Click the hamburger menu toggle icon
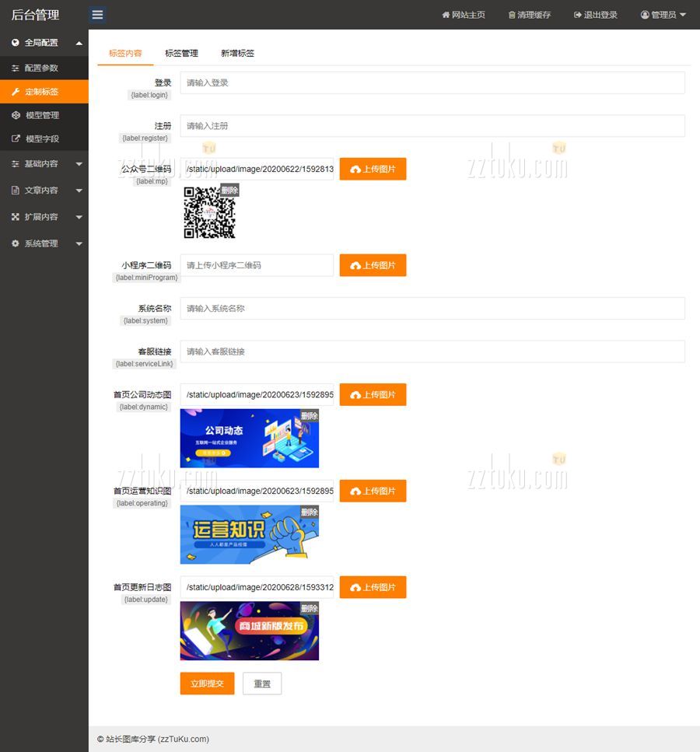 click(97, 15)
